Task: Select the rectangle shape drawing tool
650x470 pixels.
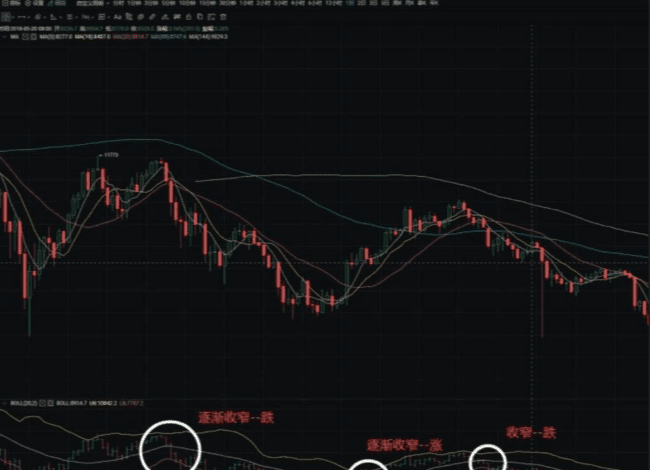Action: click(102, 17)
